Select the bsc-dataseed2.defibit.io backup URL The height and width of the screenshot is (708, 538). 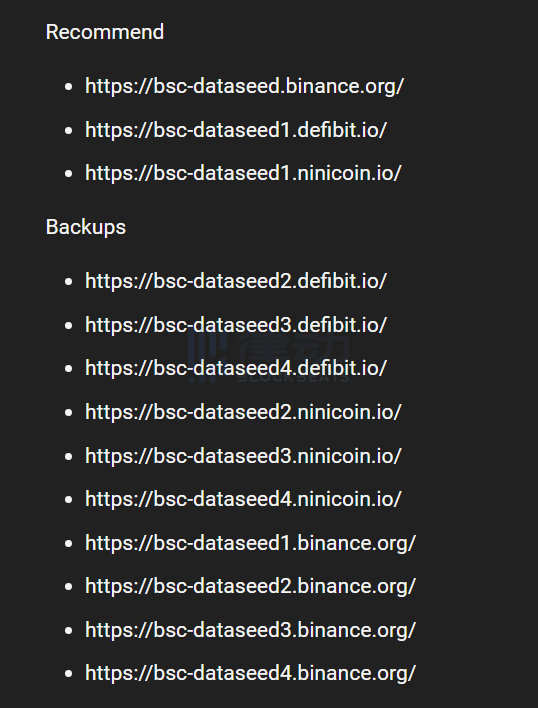[x=236, y=281]
